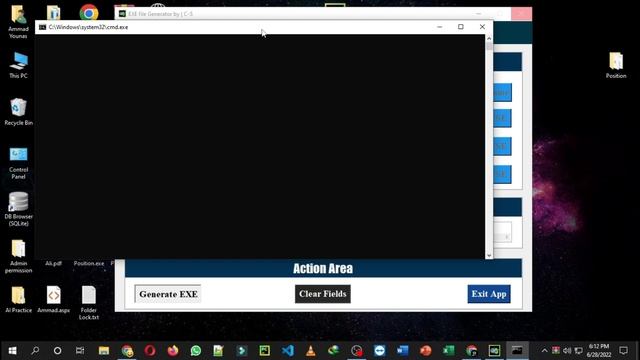Screen dimensions: 640x360
Task: Select the Admin permission desktop folder
Action: click(18, 256)
